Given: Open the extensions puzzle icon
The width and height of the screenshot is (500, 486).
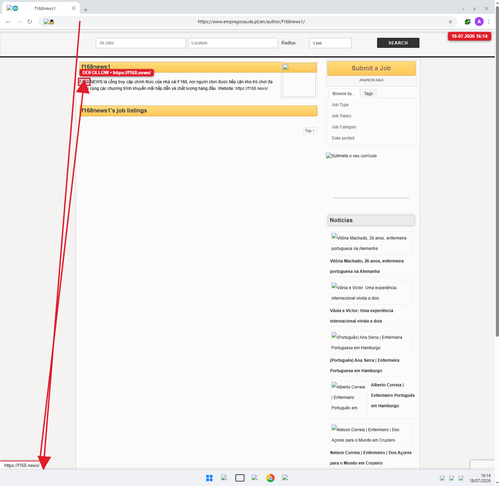Looking at the screenshot, I should pos(468,22).
